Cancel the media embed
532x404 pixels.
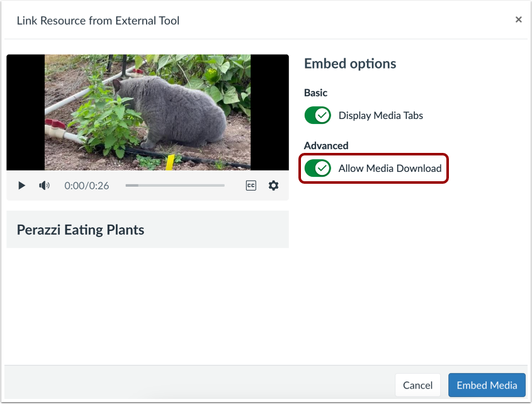(417, 384)
